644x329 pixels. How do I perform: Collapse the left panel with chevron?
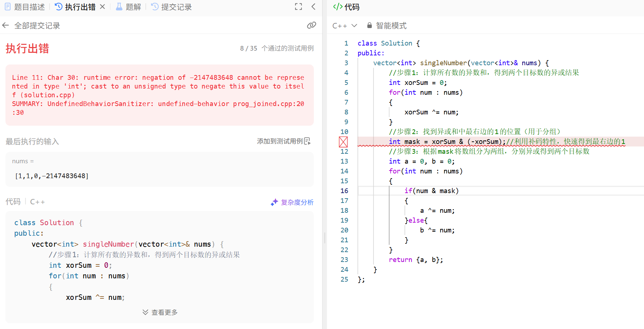(313, 7)
